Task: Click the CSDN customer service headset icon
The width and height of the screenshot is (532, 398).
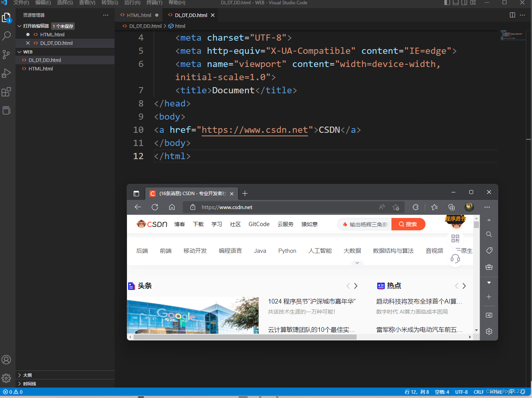Action: (455, 259)
